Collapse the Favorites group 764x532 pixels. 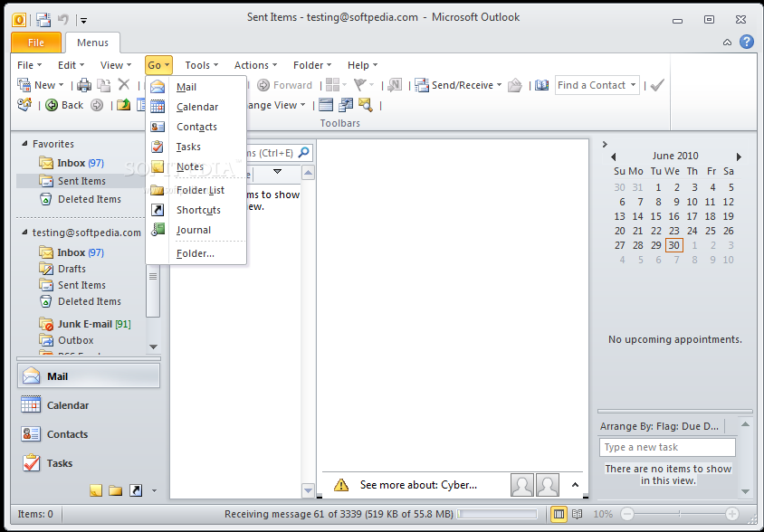coord(24,144)
